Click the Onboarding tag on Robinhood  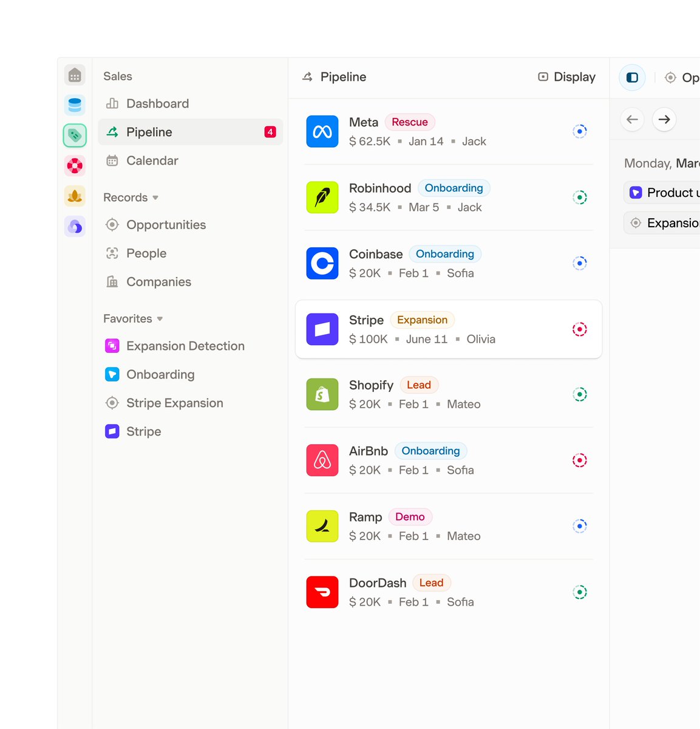pyautogui.click(x=454, y=188)
